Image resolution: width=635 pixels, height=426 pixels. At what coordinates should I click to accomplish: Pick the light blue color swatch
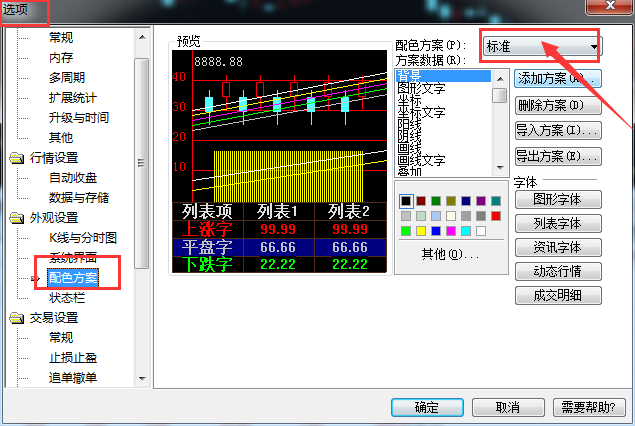point(436,216)
